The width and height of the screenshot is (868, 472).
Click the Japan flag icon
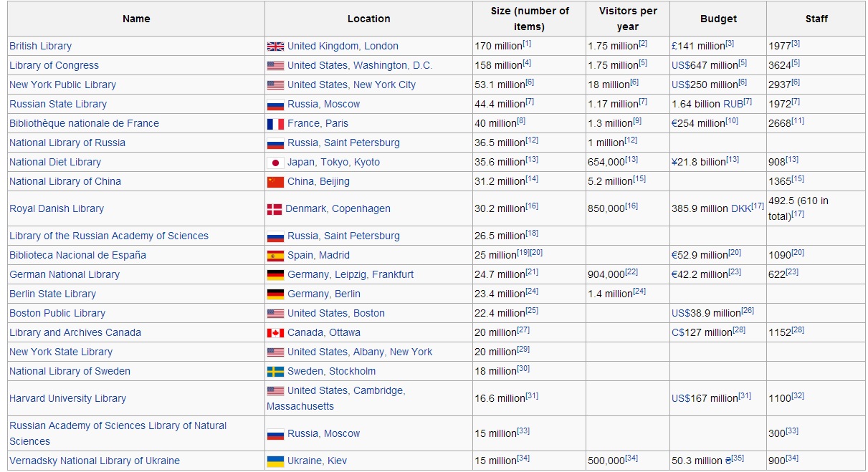[275, 163]
